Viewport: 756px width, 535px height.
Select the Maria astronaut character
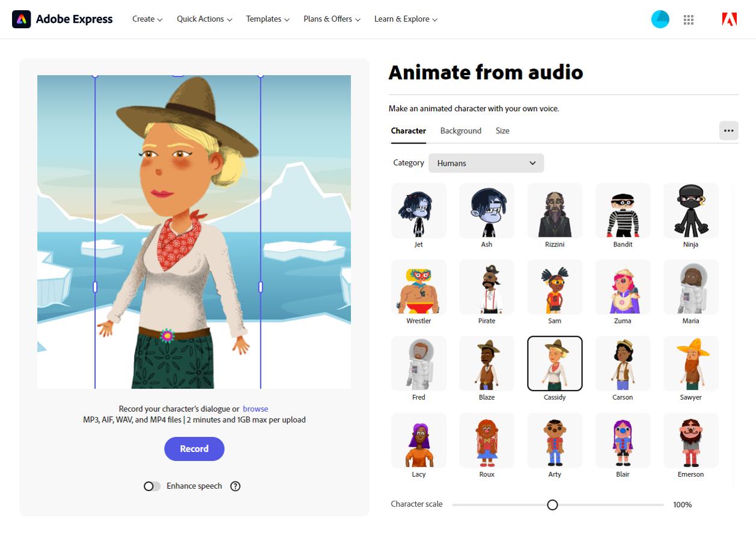[x=690, y=287]
